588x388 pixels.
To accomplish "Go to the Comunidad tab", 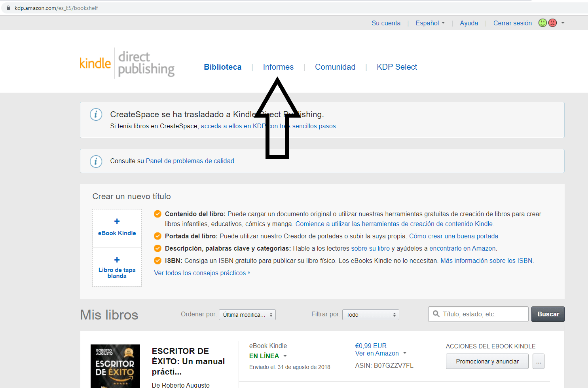I will tap(335, 67).
